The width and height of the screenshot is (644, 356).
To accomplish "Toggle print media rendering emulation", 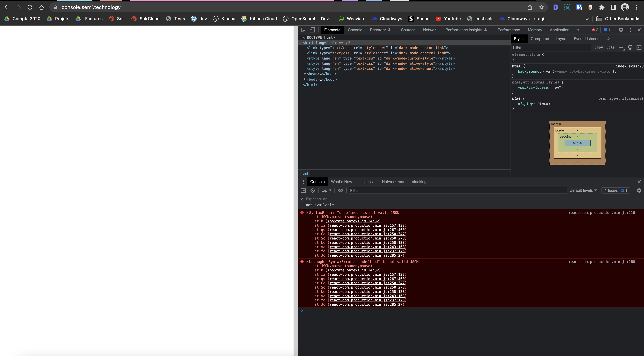I will coord(630,47).
